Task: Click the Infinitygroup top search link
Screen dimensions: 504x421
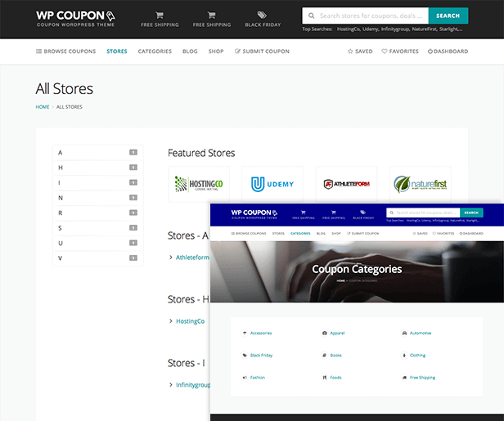Action: click(x=395, y=29)
